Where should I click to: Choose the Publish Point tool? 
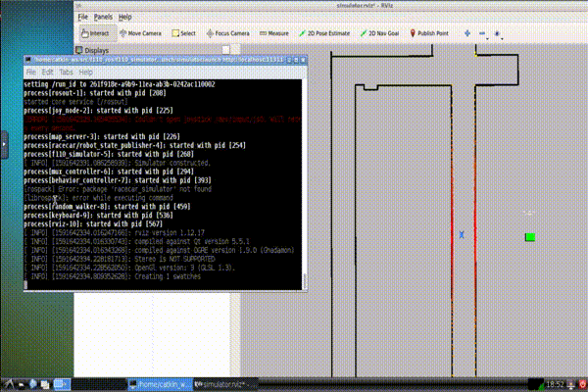(429, 33)
